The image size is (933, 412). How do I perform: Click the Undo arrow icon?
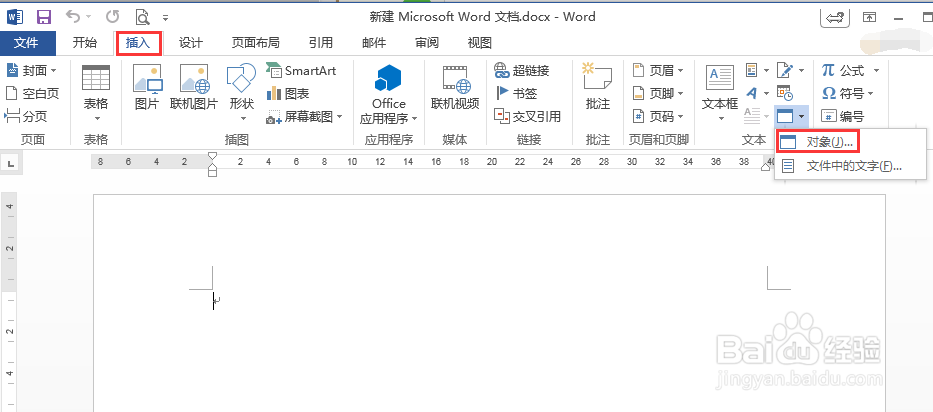tap(73, 17)
